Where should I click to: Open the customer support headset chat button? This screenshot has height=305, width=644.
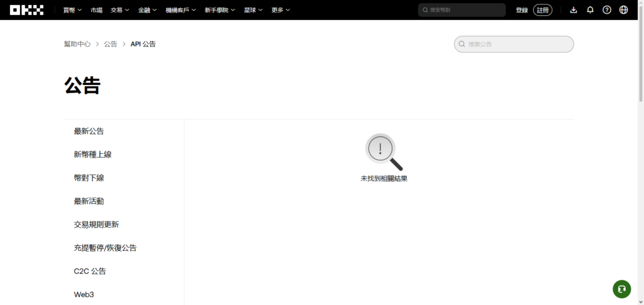click(622, 289)
